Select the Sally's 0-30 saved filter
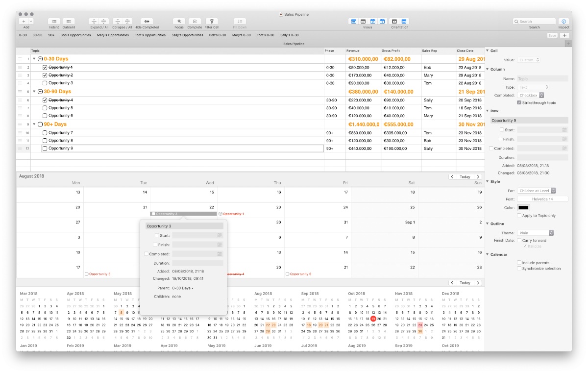588x373 pixels. pos(289,35)
